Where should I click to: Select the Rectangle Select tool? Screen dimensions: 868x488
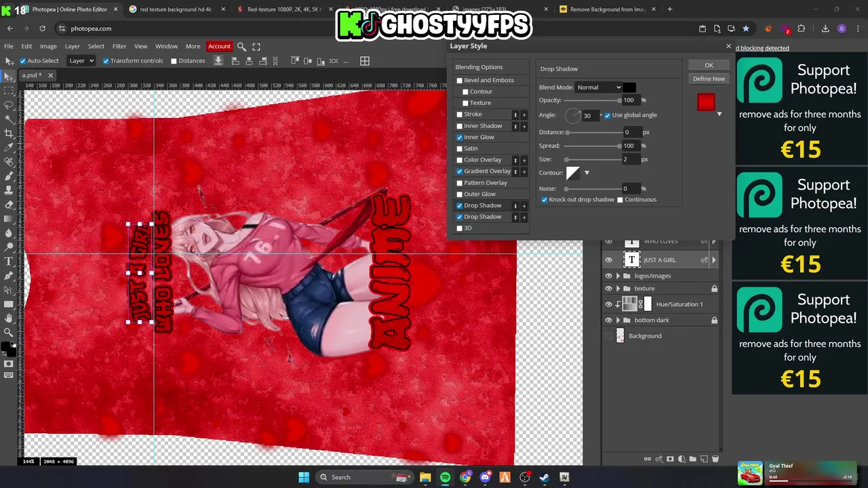coord(9,90)
